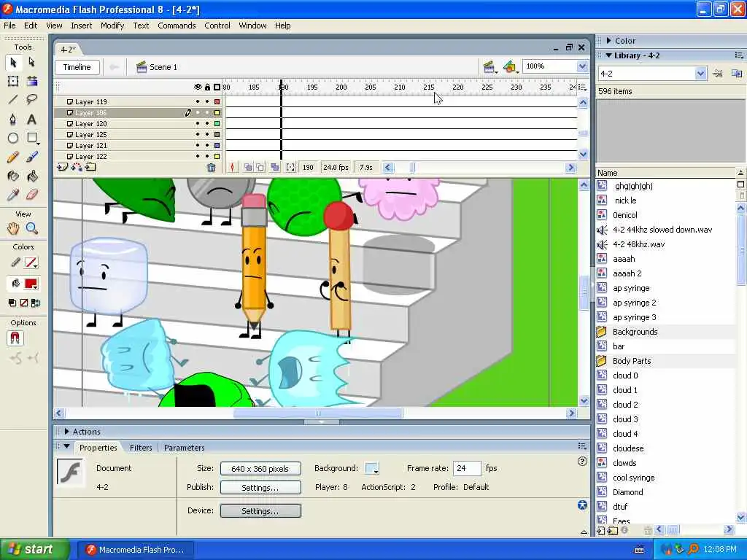Select the Ink Bottle tool
The image size is (747, 560).
coord(13,176)
